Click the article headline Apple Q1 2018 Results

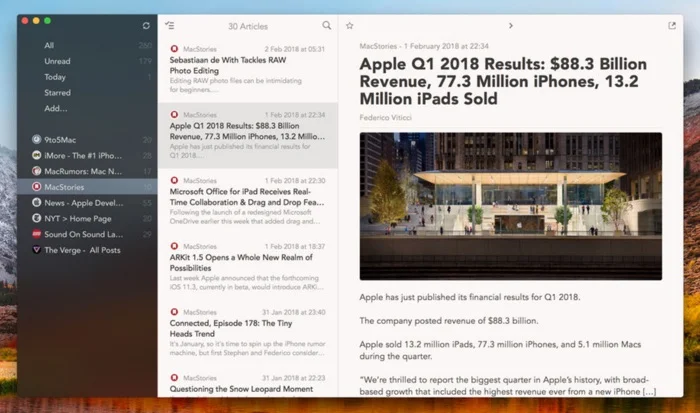tap(503, 81)
